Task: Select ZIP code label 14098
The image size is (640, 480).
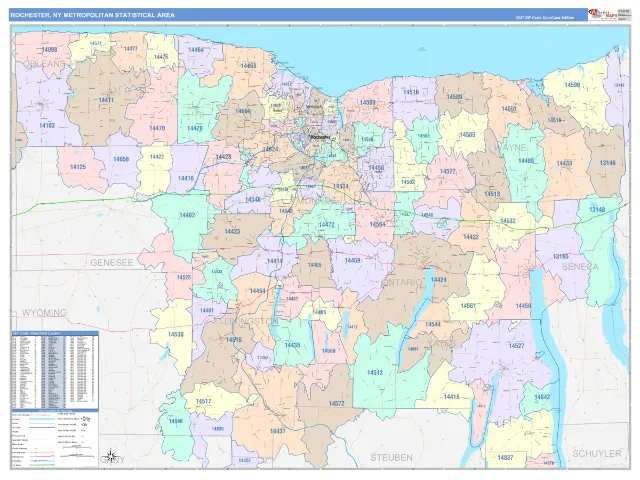Action: click(49, 50)
